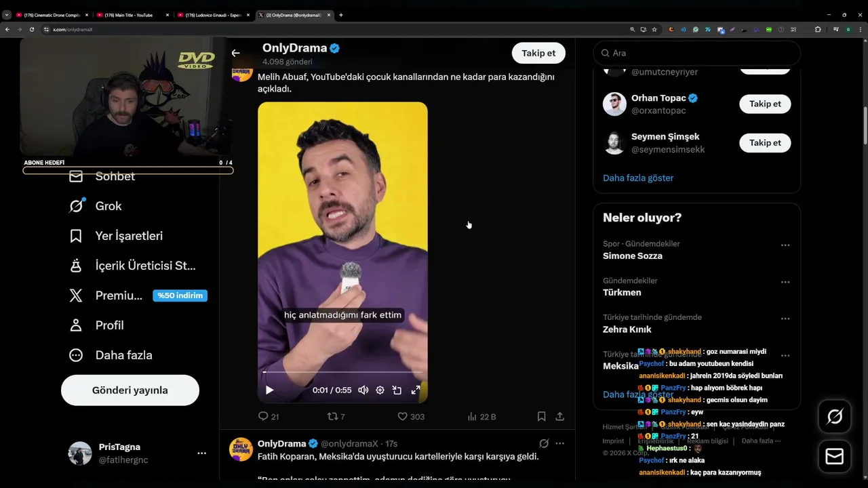The image size is (868, 488).
Task: Go back with profile header arrow
Action: [x=235, y=53]
